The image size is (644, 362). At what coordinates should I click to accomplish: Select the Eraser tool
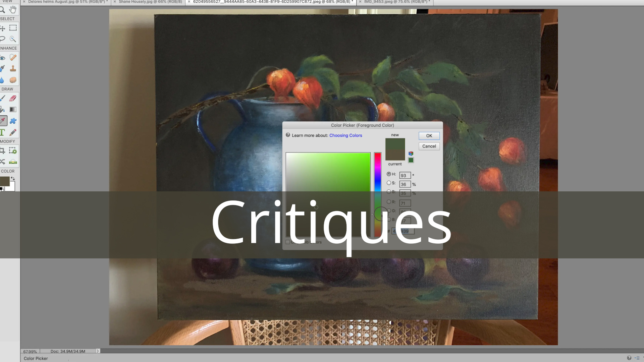pos(13,98)
